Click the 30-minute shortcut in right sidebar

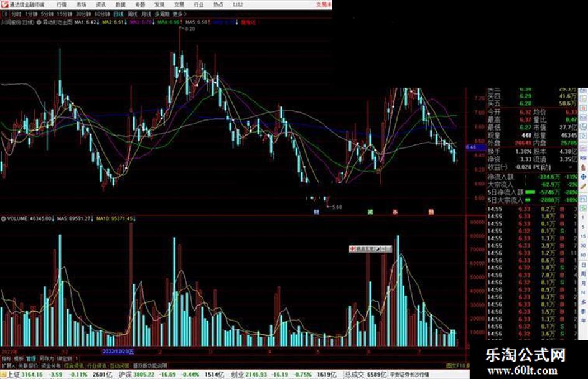pyautogui.click(x=583, y=246)
